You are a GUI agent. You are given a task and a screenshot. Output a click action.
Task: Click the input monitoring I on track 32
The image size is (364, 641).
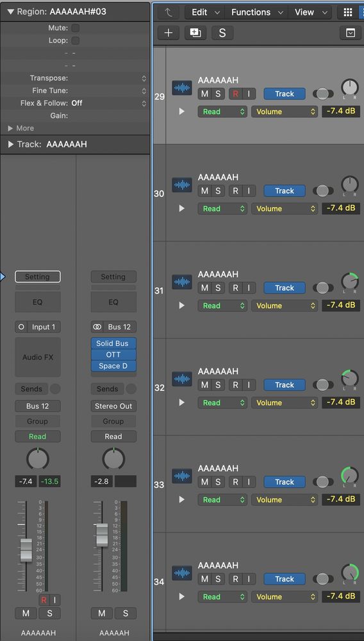point(249,385)
